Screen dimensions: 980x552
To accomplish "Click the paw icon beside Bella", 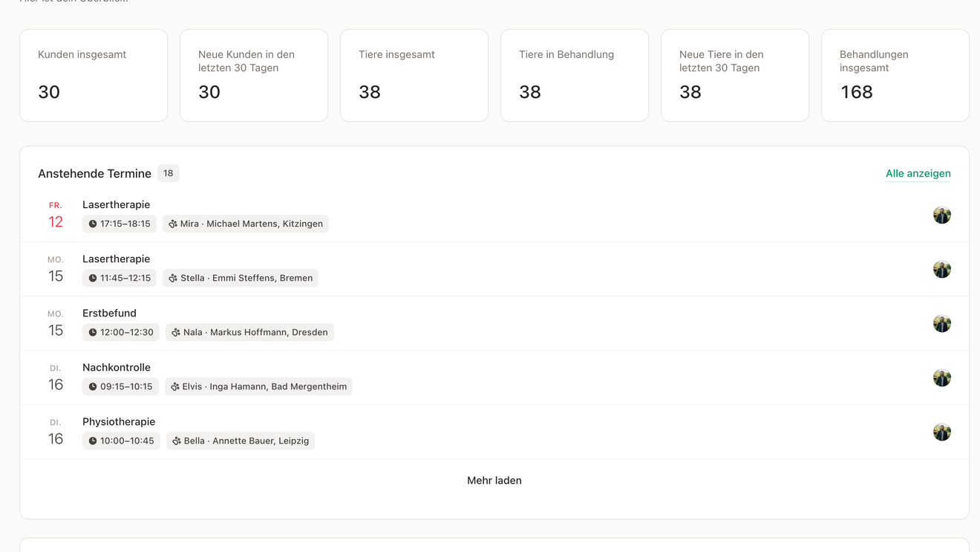I will point(177,441).
